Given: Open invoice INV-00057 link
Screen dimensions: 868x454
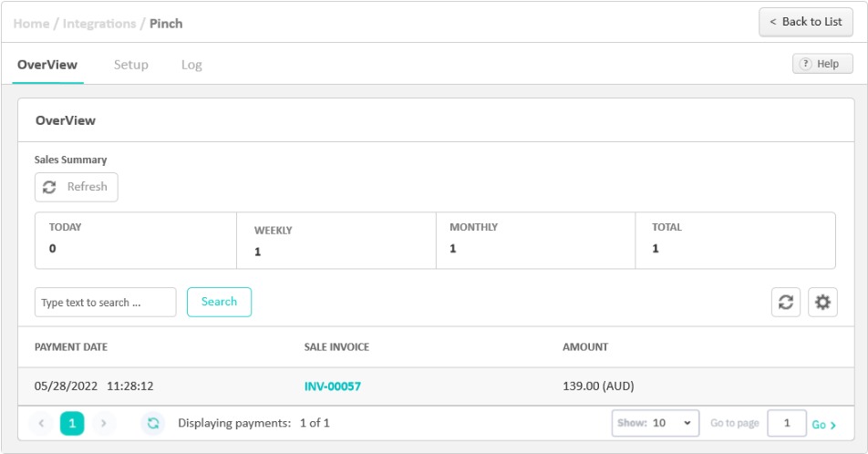Looking at the screenshot, I should [x=333, y=387].
